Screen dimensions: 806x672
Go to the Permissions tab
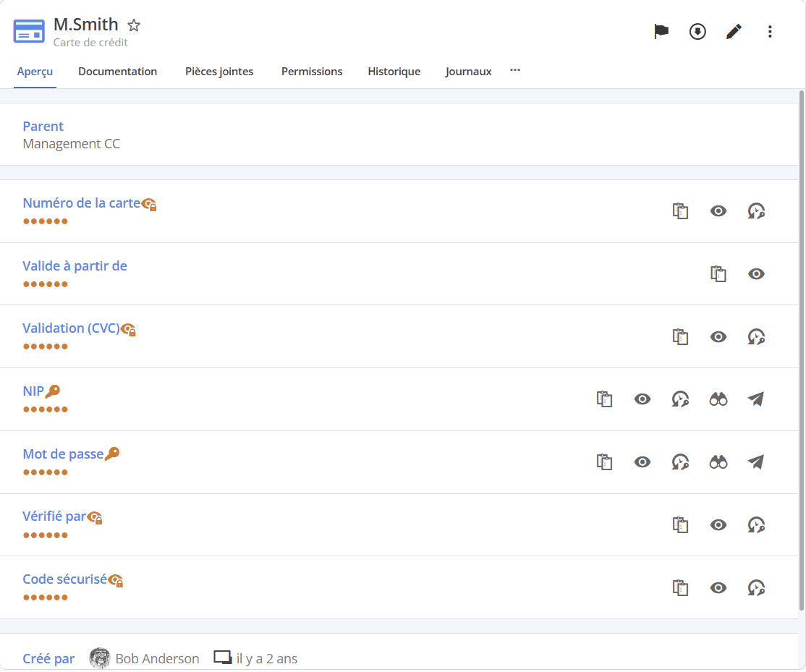pyautogui.click(x=312, y=72)
